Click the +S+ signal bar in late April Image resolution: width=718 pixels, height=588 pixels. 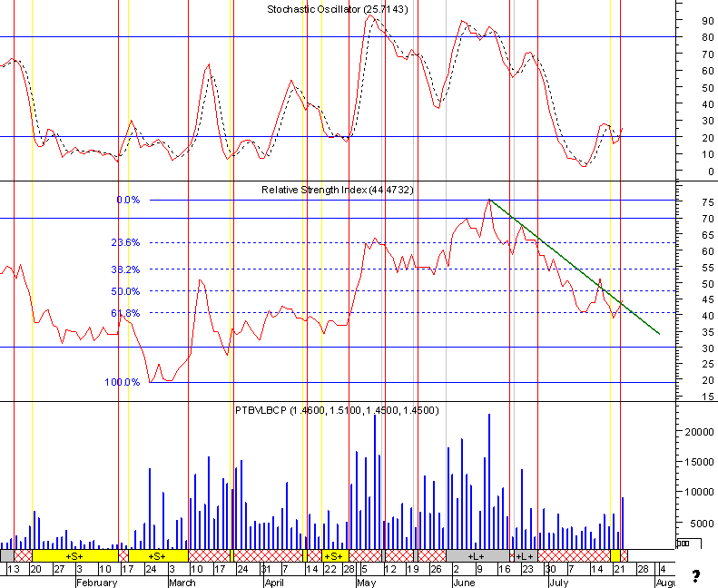(335, 556)
